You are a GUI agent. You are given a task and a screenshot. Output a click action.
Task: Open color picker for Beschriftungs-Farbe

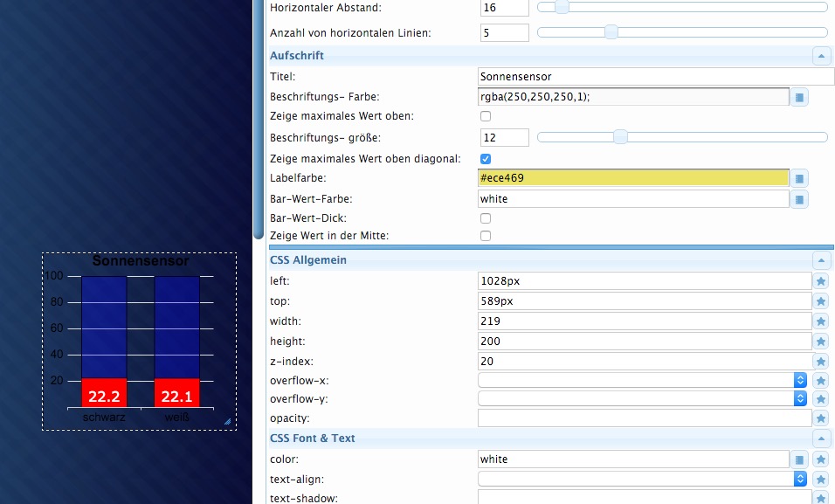point(799,97)
